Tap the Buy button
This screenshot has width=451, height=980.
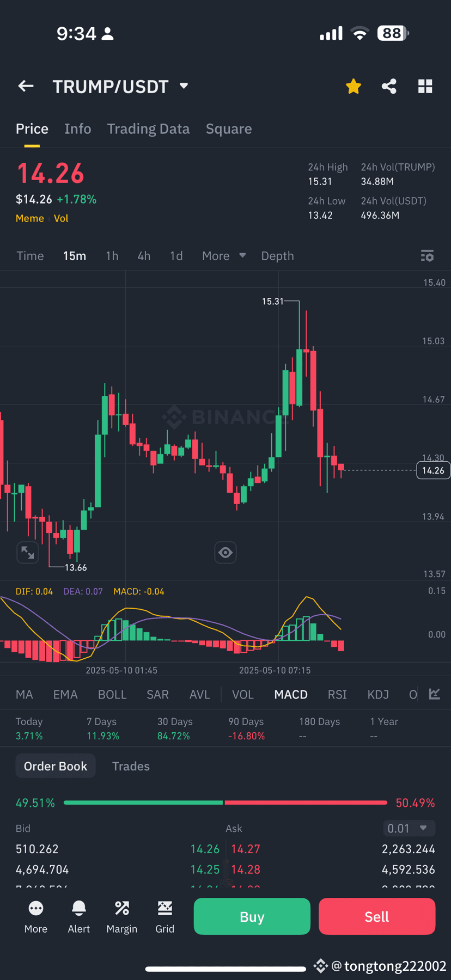(x=252, y=916)
